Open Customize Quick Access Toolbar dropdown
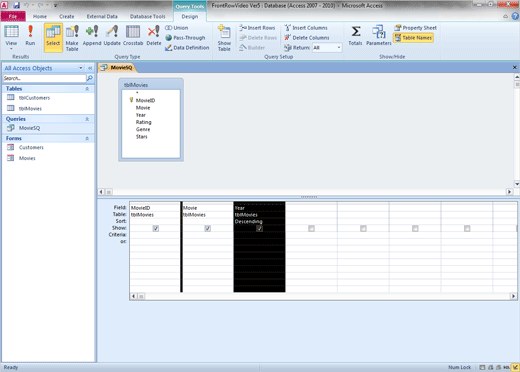520x372 pixels. [55, 5]
